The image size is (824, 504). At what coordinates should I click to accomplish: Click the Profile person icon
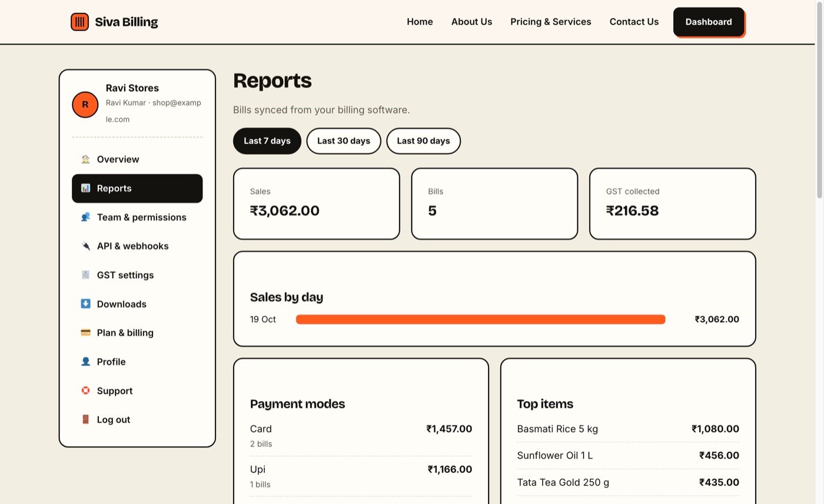click(x=85, y=362)
